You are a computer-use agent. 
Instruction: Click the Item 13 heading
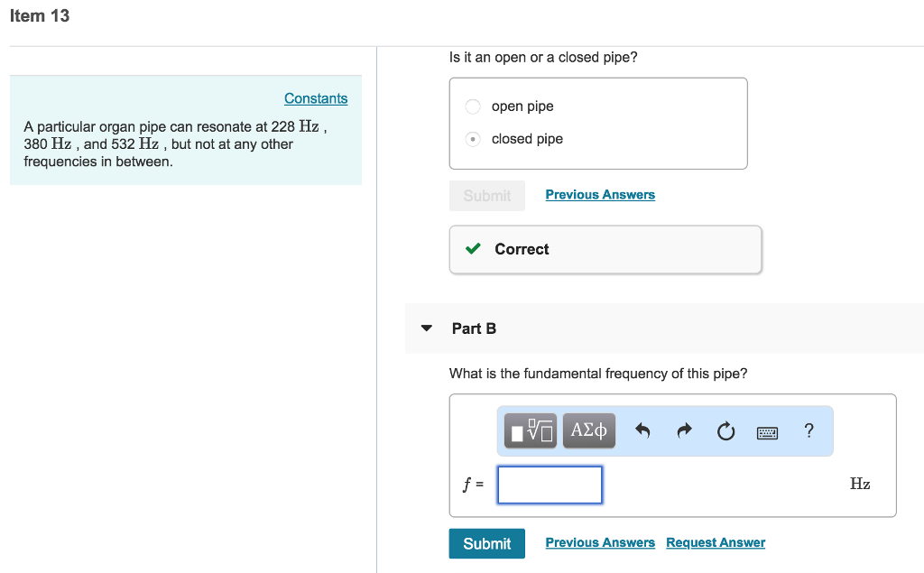(40, 15)
